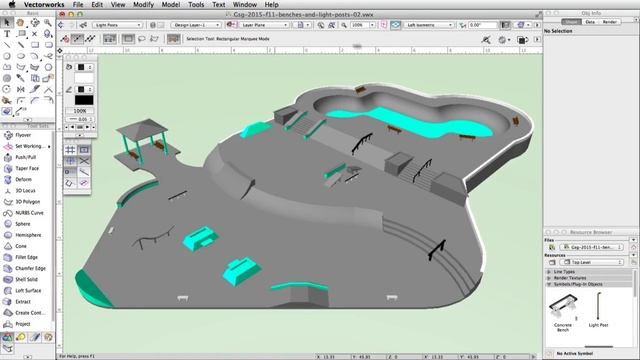640x360 pixels.
Task: Select the Rectangle tool in Basic palette
Action: [x=34, y=45]
